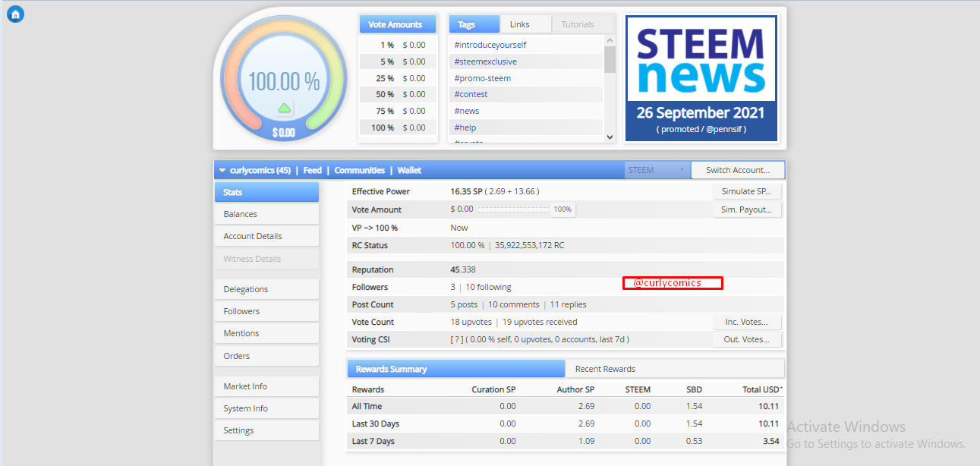Screen dimensions: 980x466
Task: Expand the curlycomics account menu arrow
Action: click(x=222, y=171)
